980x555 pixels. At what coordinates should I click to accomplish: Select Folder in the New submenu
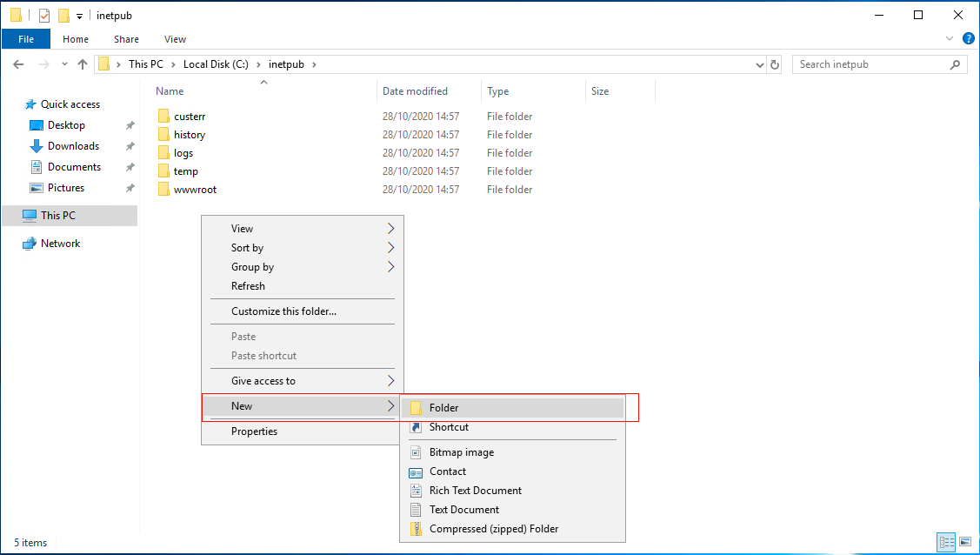pos(512,407)
